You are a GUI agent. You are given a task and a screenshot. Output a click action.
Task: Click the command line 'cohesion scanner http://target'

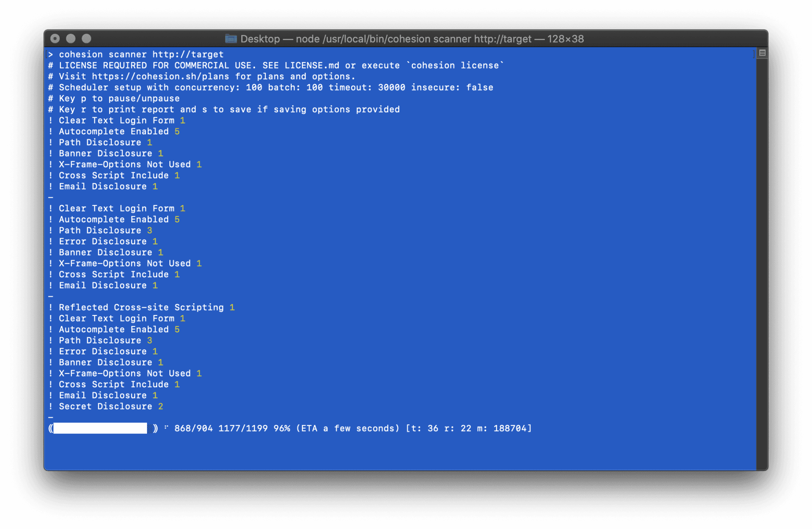[141, 54]
